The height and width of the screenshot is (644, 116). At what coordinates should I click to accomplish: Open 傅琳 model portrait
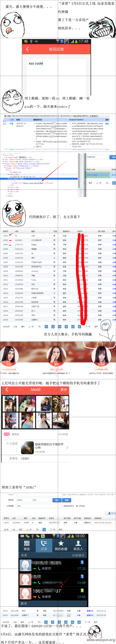click(x=57, y=356)
